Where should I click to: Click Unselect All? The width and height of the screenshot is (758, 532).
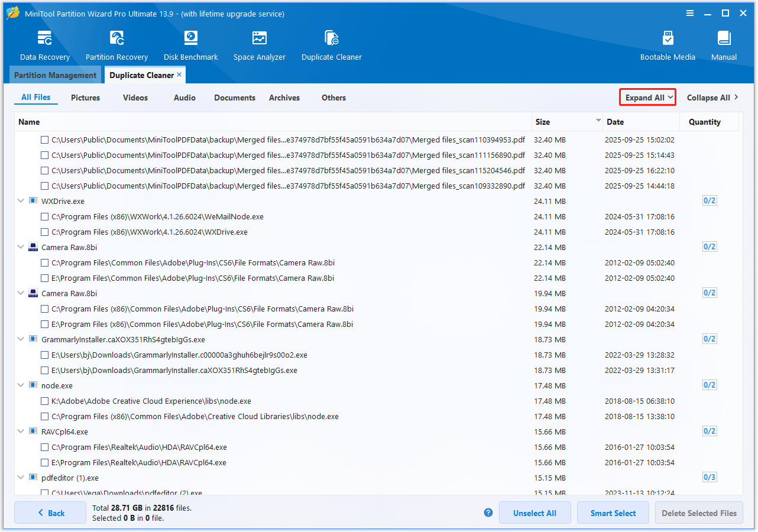click(x=535, y=512)
